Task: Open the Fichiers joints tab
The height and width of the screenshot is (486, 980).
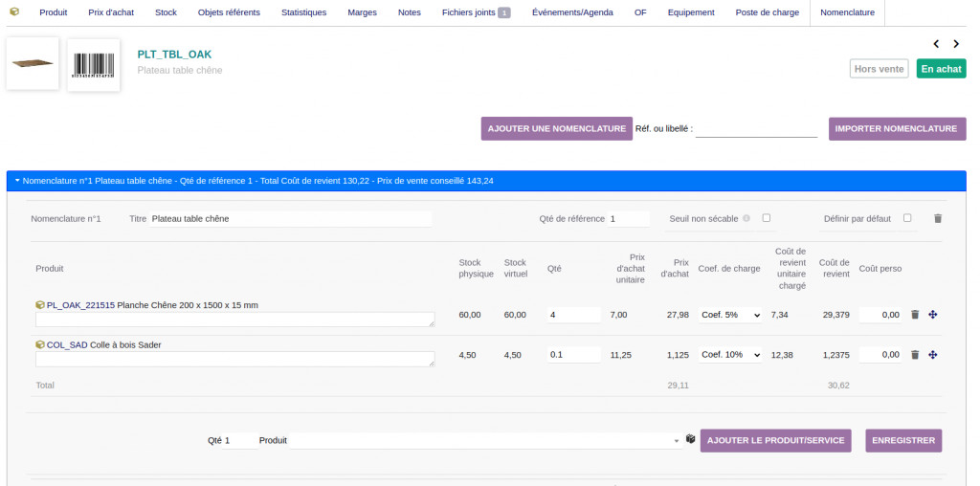Action: pyautogui.click(x=476, y=12)
